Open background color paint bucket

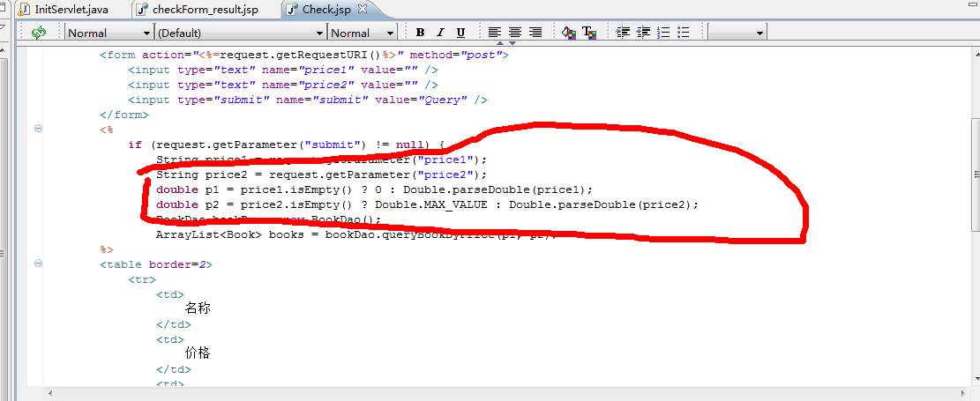pyautogui.click(x=569, y=33)
